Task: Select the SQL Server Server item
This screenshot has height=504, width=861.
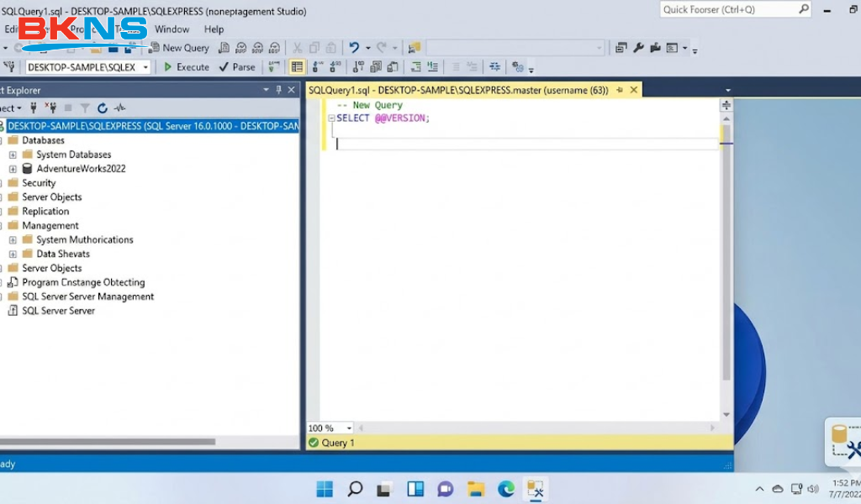Action: coord(51,311)
